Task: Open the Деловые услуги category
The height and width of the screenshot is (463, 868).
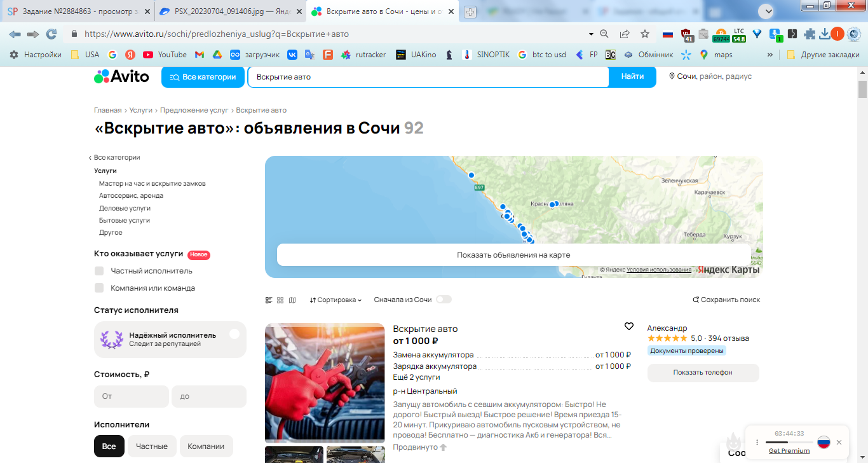Action: tap(125, 208)
